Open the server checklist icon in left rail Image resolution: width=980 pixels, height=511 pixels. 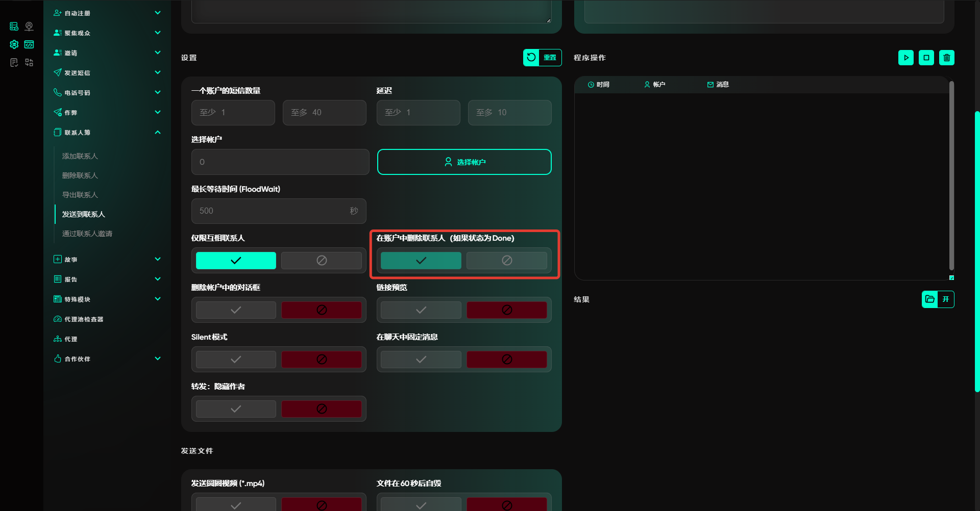[x=14, y=27]
